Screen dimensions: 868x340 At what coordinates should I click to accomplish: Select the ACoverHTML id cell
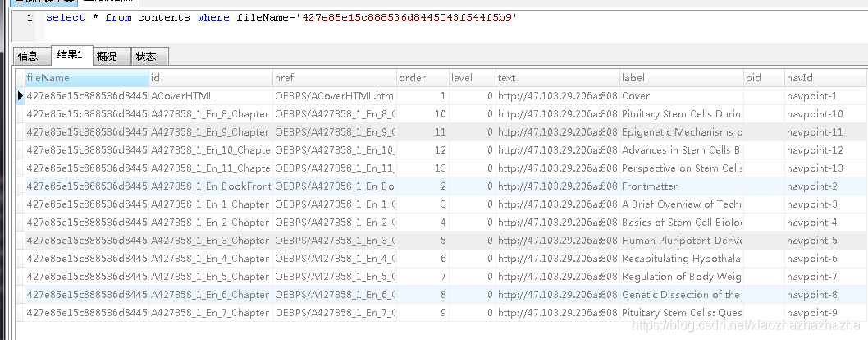click(211, 96)
